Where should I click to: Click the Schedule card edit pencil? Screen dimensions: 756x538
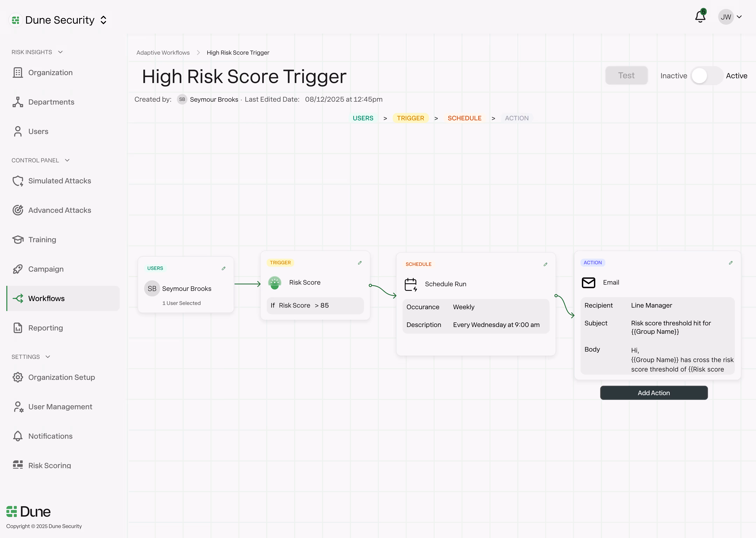coord(545,264)
